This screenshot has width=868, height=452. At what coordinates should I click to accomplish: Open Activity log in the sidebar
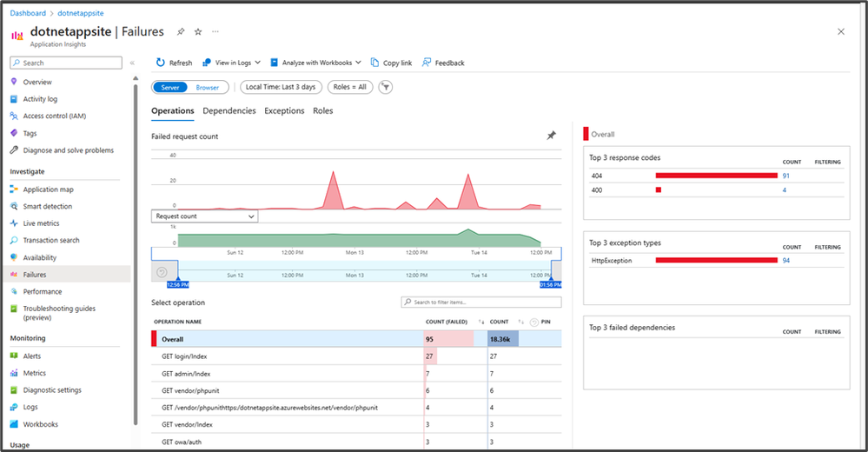[x=40, y=99]
